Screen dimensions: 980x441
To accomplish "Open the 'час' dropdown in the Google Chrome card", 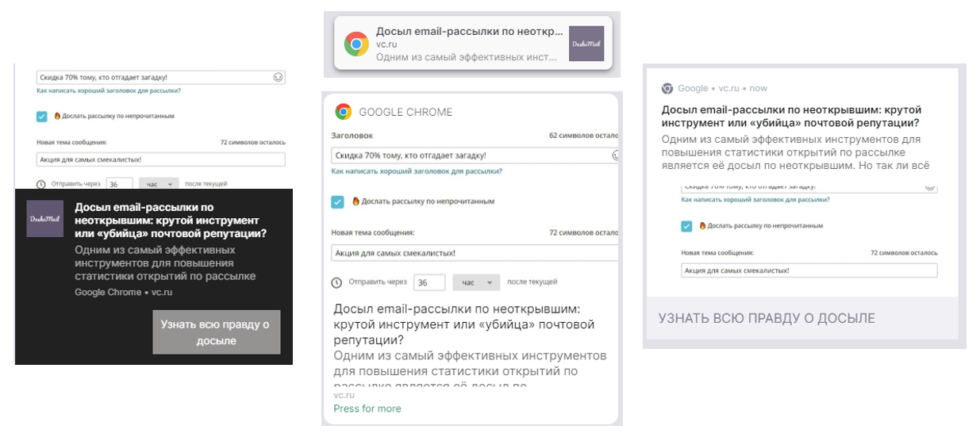I will pos(476,282).
